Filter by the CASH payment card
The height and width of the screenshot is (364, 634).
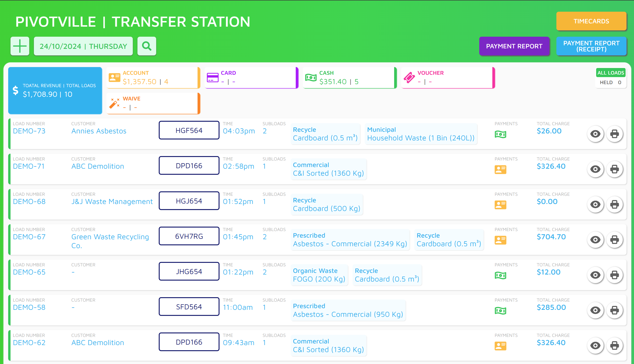tap(349, 78)
